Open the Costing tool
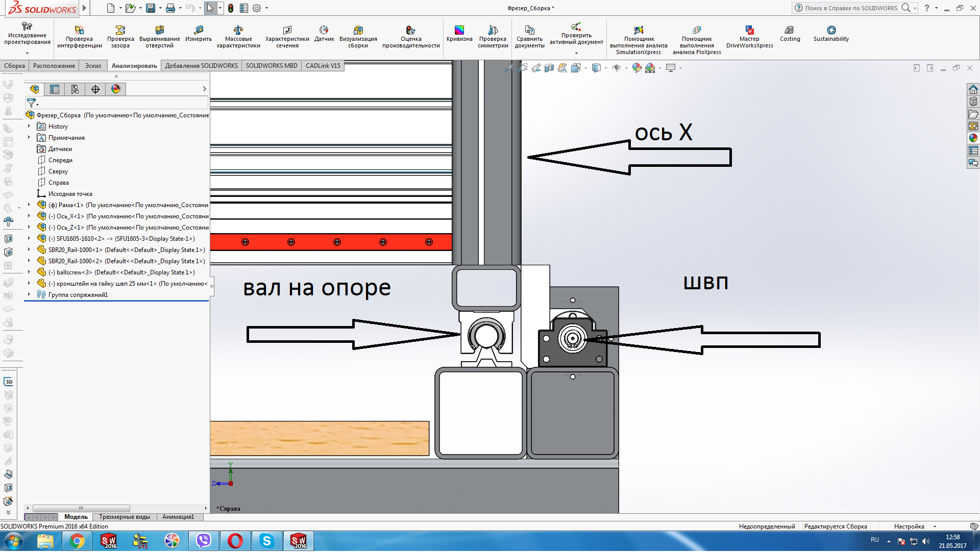This screenshot has height=552, width=980. pyautogui.click(x=790, y=34)
